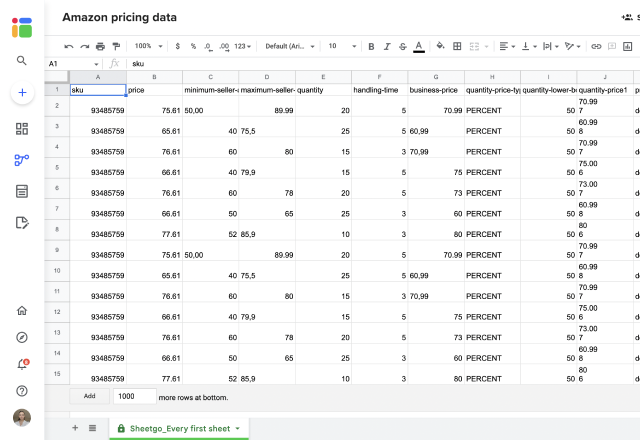The image size is (640, 440).
Task: Open the all sheets list icon
Action: pyautogui.click(x=93, y=428)
